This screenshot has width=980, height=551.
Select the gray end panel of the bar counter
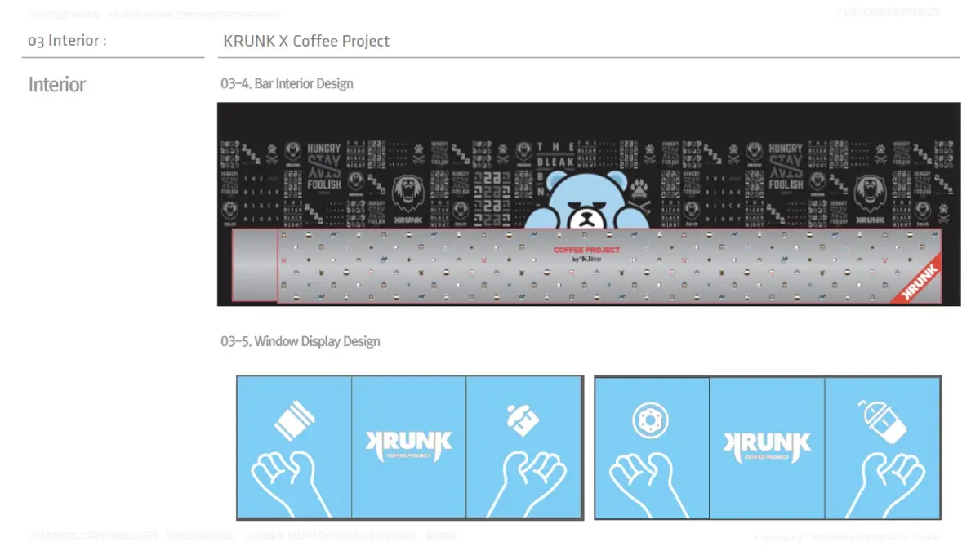click(x=255, y=265)
